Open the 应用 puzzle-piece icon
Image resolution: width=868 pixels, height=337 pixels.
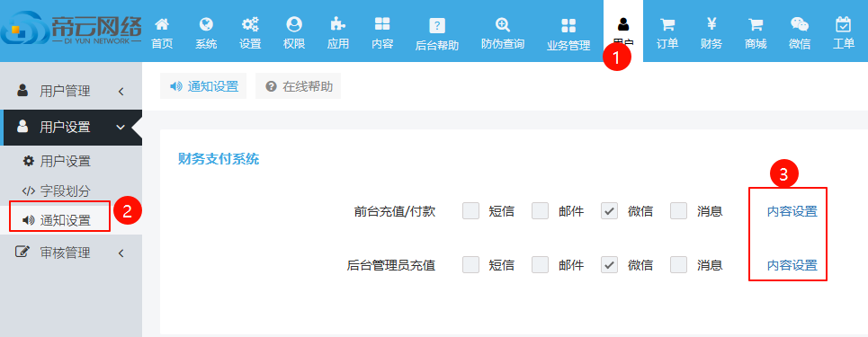click(x=337, y=23)
